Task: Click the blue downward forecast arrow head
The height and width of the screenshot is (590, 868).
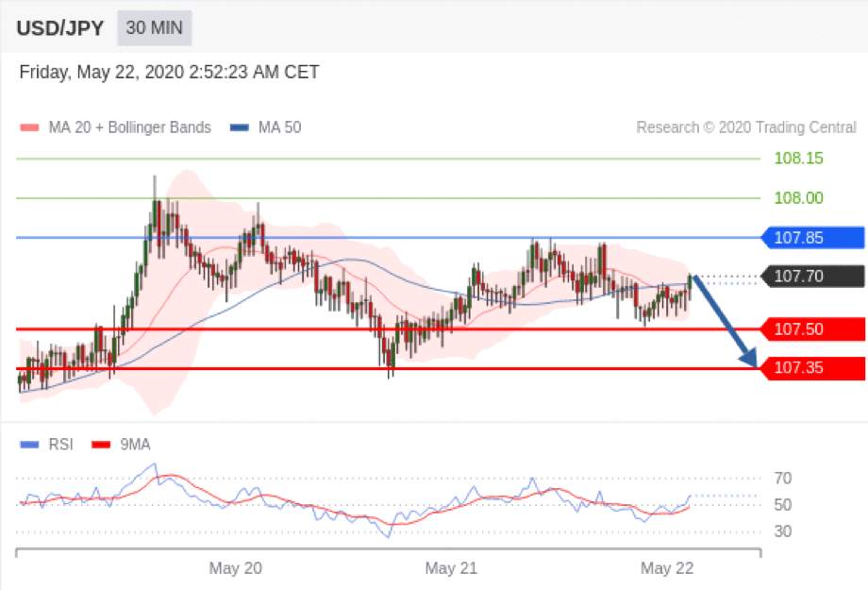Action: pyautogui.click(x=749, y=358)
